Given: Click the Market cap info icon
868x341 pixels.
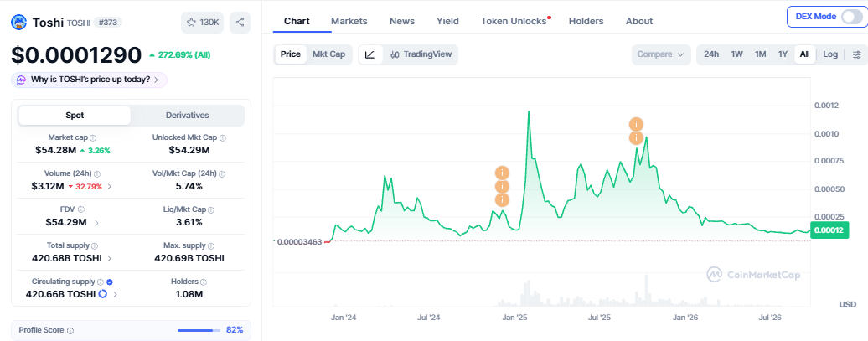Looking at the screenshot, I should pos(93,138).
